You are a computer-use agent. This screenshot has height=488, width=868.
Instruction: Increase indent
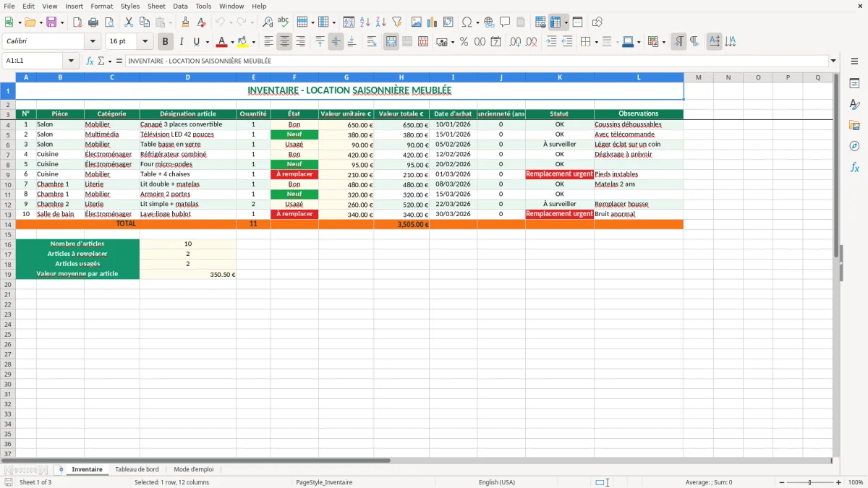[551, 42]
